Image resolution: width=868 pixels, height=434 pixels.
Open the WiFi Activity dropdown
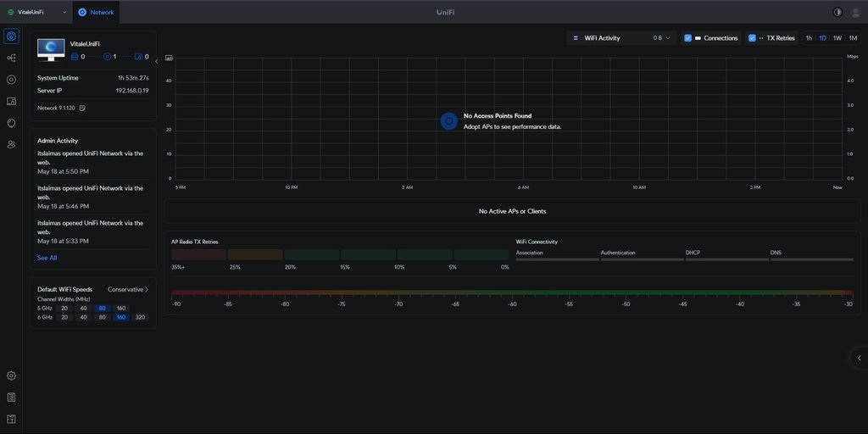(621, 38)
